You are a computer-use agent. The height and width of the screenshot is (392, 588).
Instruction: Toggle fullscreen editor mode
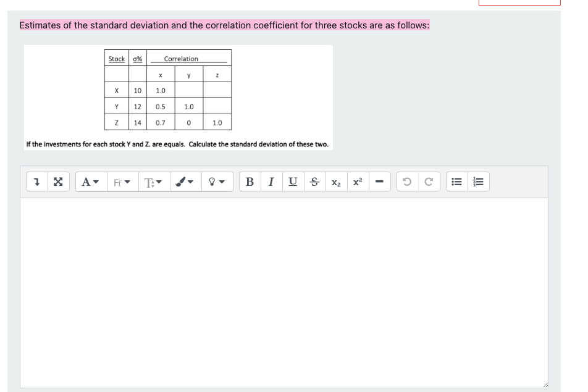(x=57, y=181)
